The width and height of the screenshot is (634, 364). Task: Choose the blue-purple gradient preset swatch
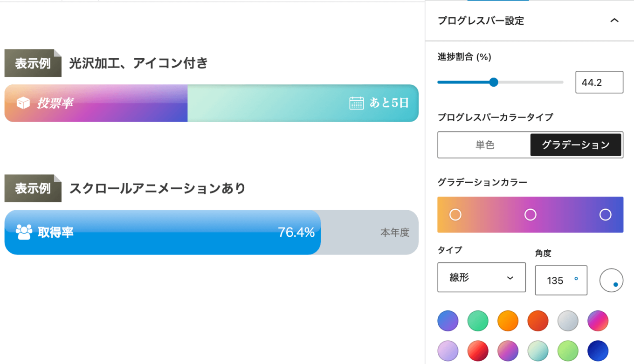coord(448,321)
